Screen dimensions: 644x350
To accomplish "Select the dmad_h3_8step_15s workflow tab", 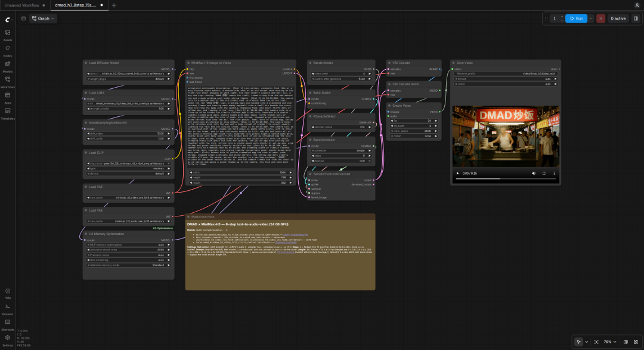I will pyautogui.click(x=79, y=5).
